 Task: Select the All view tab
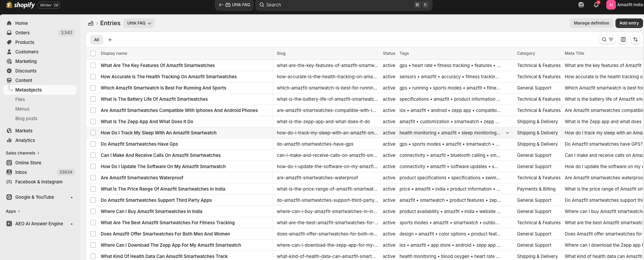pyautogui.click(x=96, y=40)
